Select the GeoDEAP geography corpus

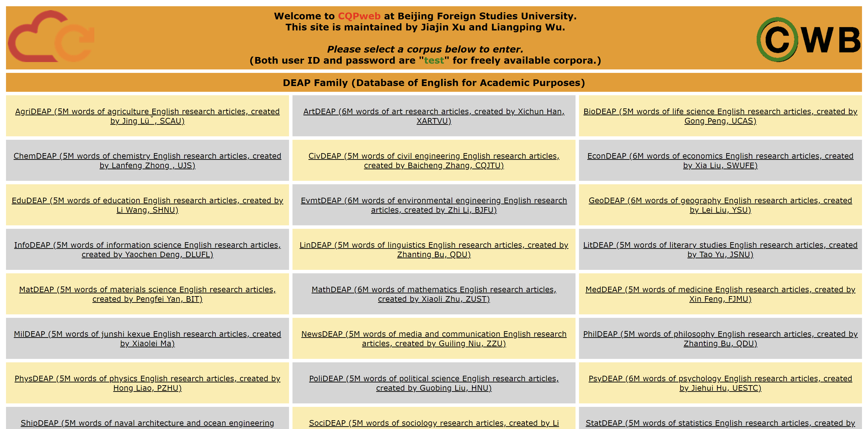[720, 201]
